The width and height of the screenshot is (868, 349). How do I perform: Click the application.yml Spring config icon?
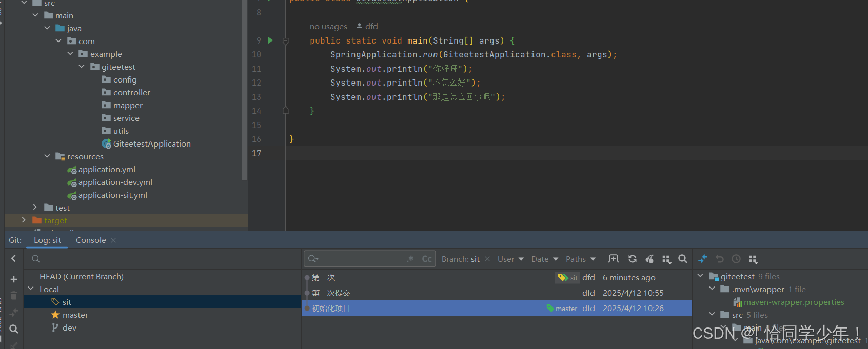coord(72,170)
